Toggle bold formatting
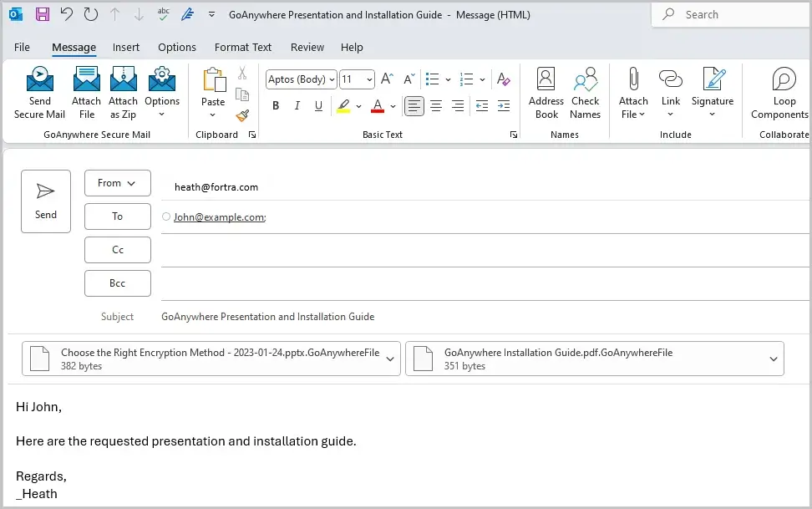Image resolution: width=812 pixels, height=509 pixels. [276, 106]
